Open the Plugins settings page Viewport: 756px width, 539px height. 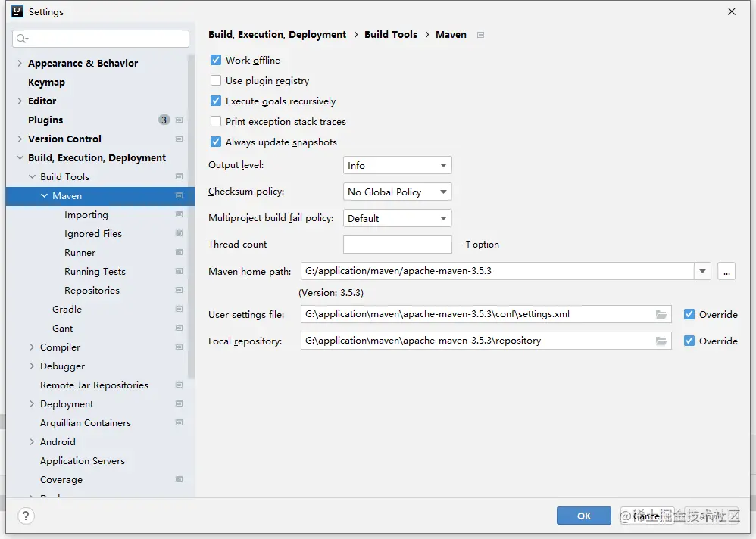click(x=45, y=120)
